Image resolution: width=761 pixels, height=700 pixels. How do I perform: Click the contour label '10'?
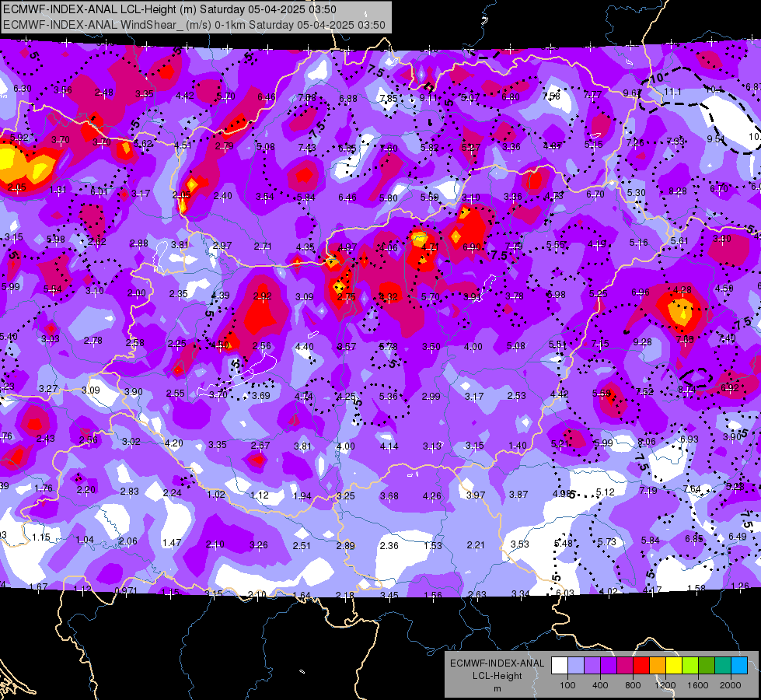(656, 78)
